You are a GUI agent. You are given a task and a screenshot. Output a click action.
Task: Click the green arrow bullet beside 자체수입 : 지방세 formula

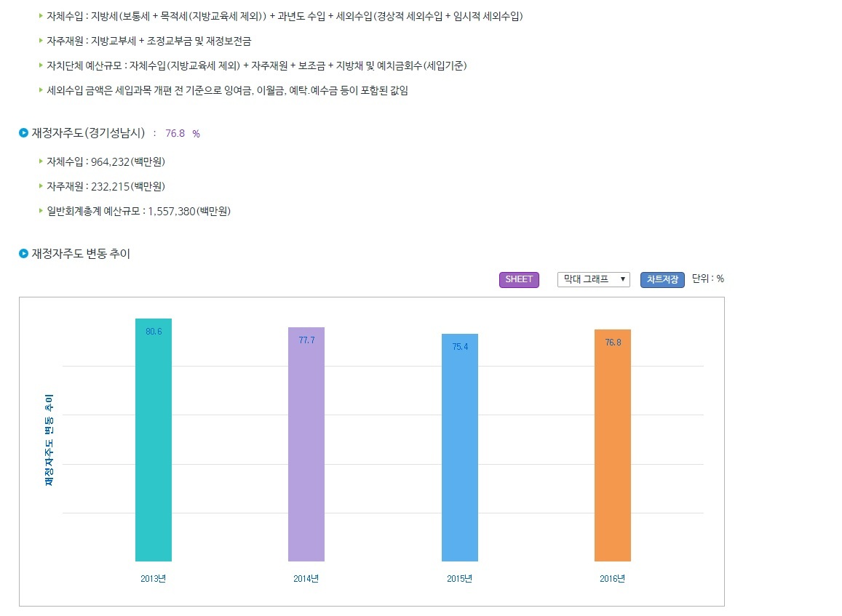[x=41, y=15]
